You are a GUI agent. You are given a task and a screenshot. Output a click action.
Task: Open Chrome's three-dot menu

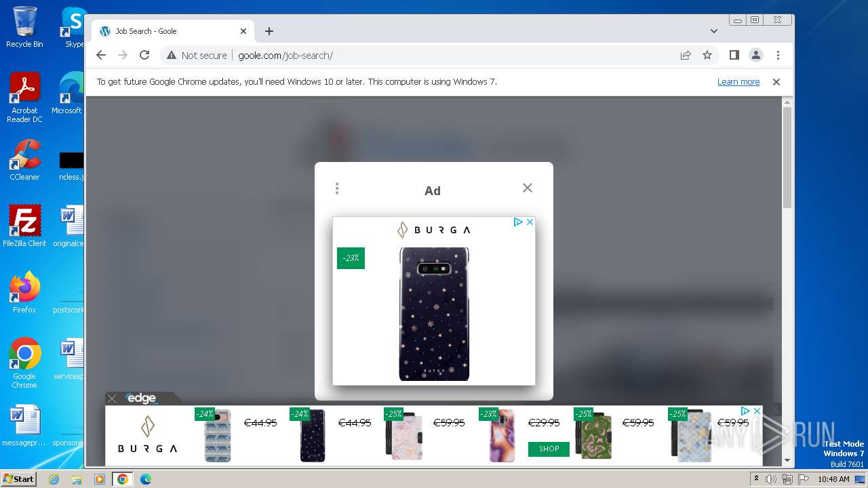tap(778, 55)
